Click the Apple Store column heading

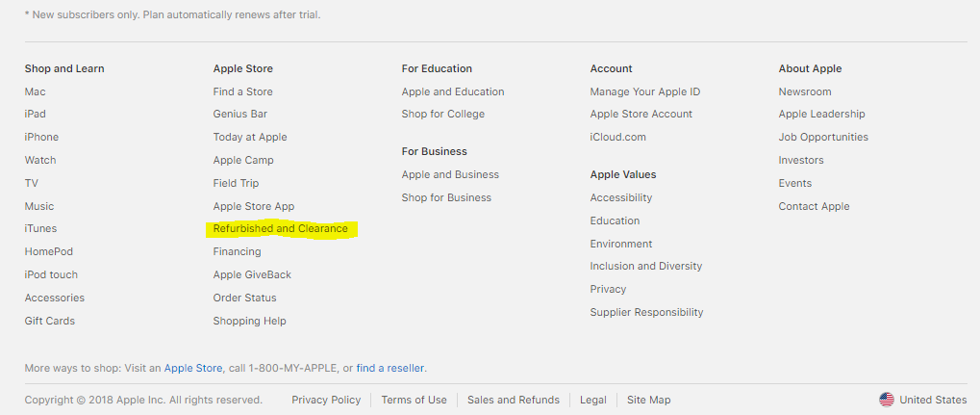tap(243, 69)
